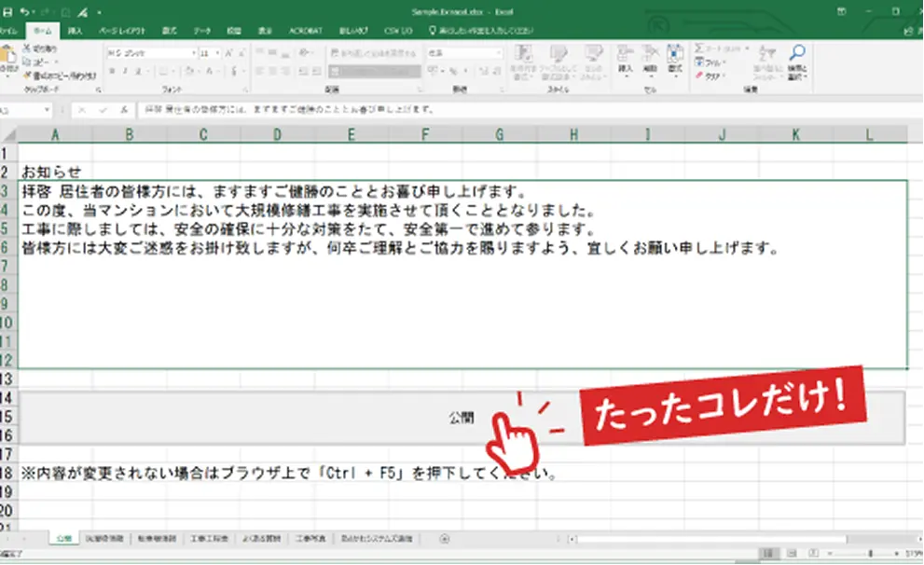
Task: Open the font size dropdown
Action: coord(217,53)
